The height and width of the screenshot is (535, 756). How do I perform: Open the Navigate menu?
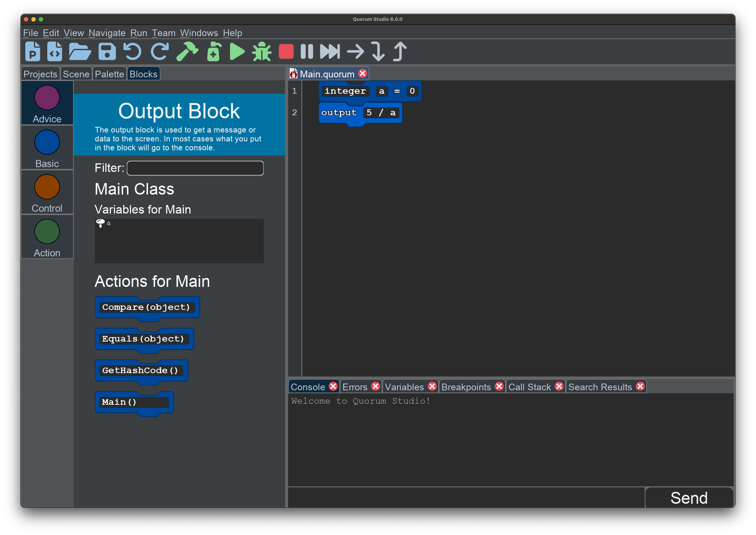point(107,33)
